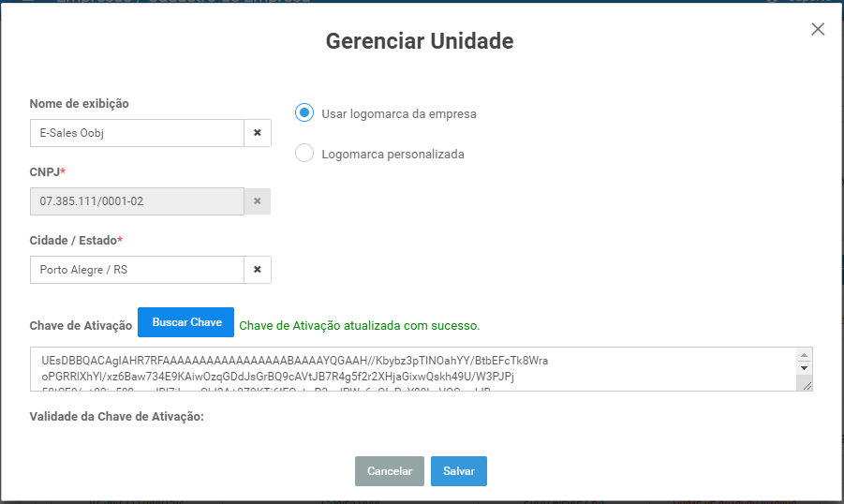The height and width of the screenshot is (504, 844).
Task: Click the Nome de exibição label
Action: 79,104
